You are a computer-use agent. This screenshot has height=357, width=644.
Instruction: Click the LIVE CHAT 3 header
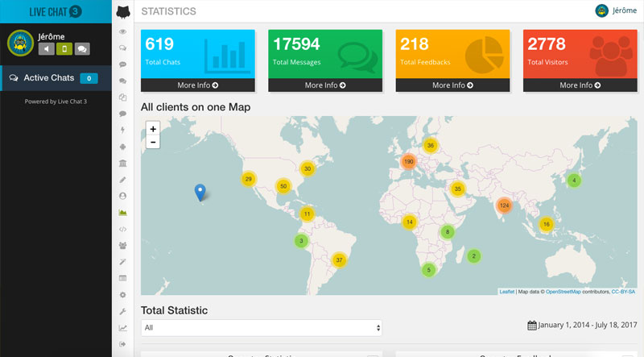click(x=56, y=11)
